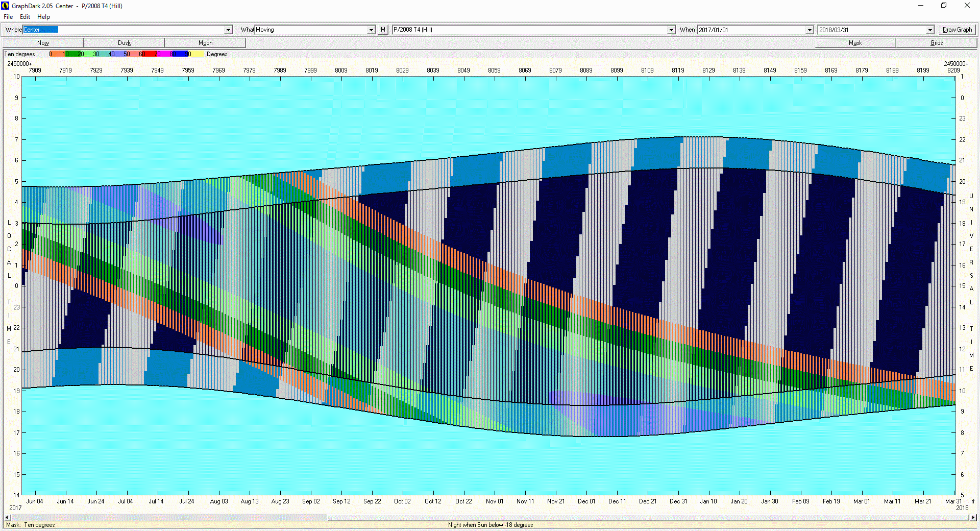Click 'Night when Sun below -18 degrees' status text

click(491, 525)
